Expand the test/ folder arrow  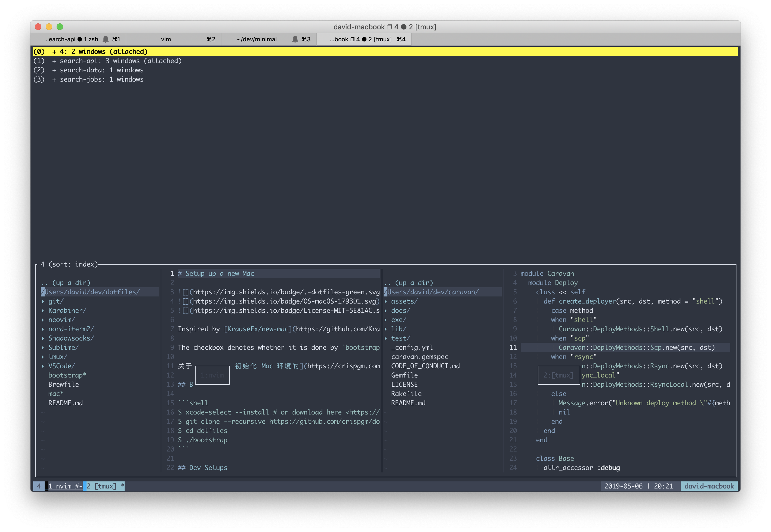coord(386,338)
